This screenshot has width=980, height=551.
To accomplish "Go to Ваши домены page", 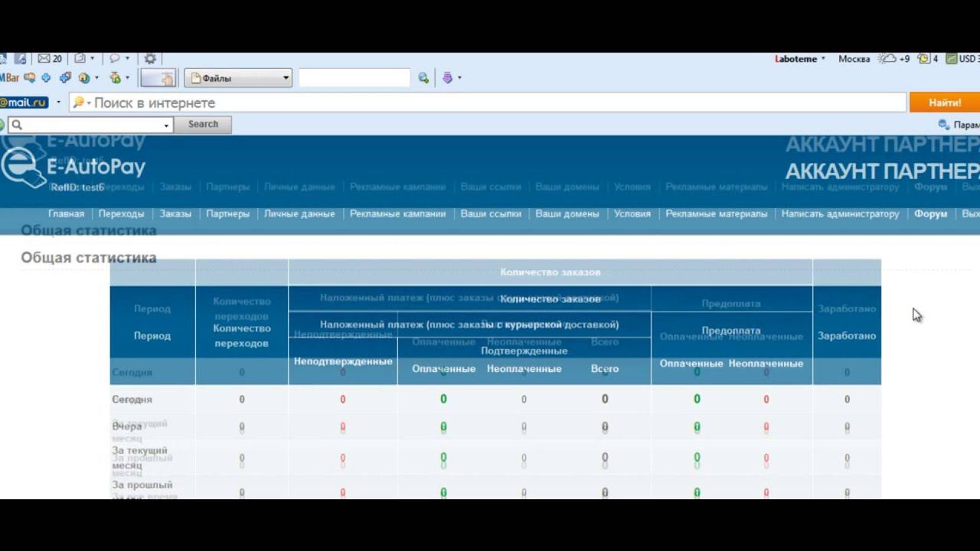I will tap(567, 214).
